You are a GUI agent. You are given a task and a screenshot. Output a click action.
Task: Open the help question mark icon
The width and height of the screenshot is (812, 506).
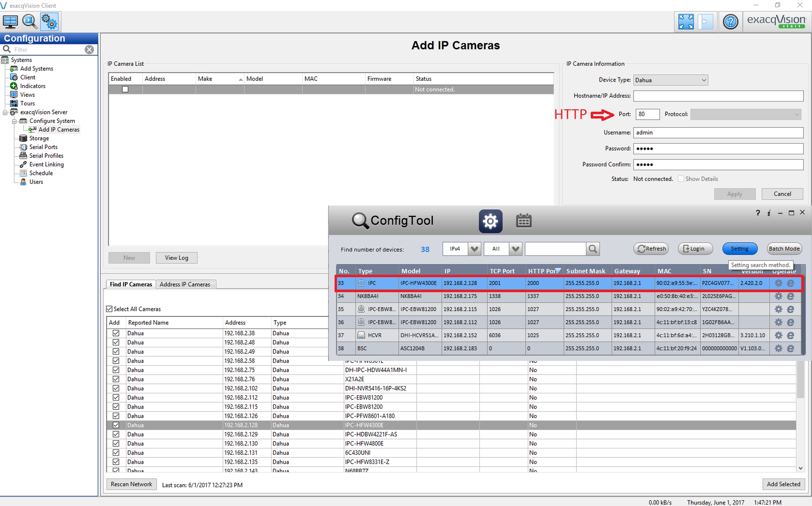pyautogui.click(x=730, y=22)
